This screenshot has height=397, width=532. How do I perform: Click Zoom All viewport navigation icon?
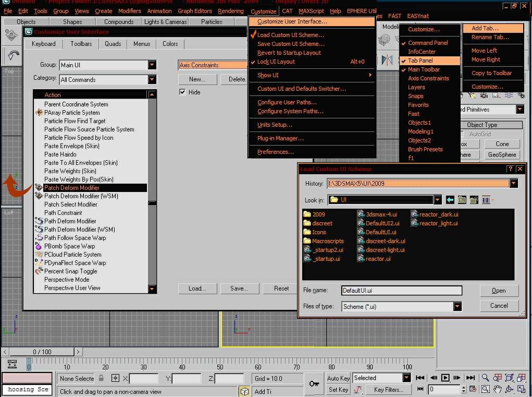click(x=498, y=378)
